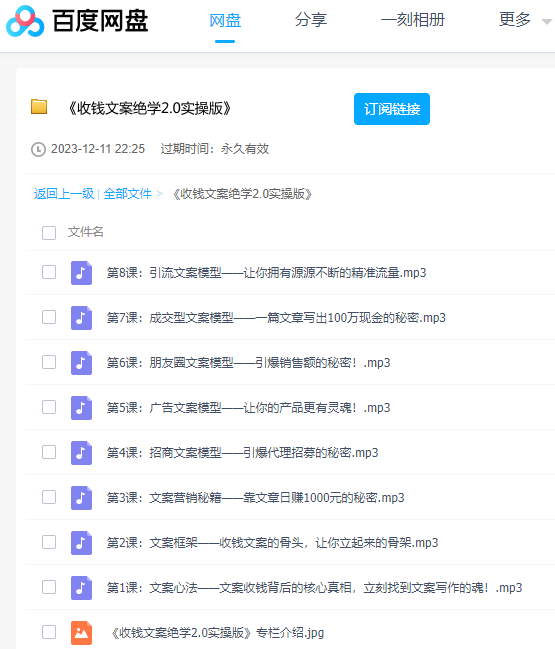Open the 全部文件 breadcrumb link

pos(127,194)
